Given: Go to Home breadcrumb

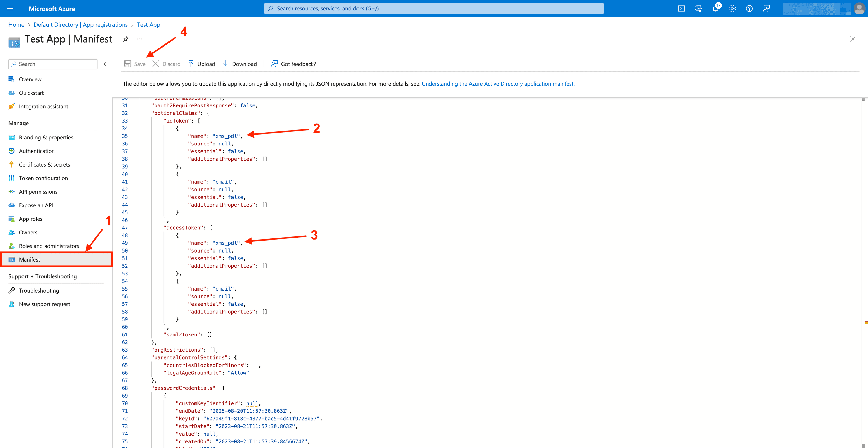Looking at the screenshot, I should [x=16, y=25].
